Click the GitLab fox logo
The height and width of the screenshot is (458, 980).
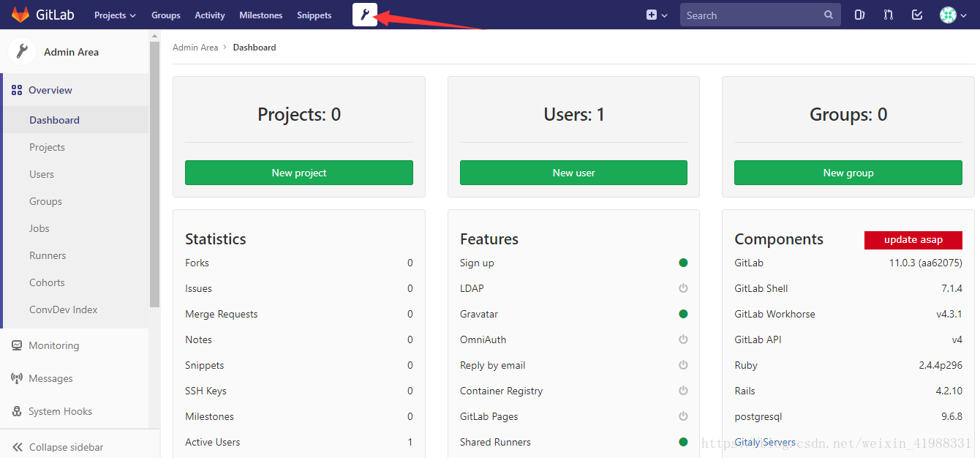(20, 15)
